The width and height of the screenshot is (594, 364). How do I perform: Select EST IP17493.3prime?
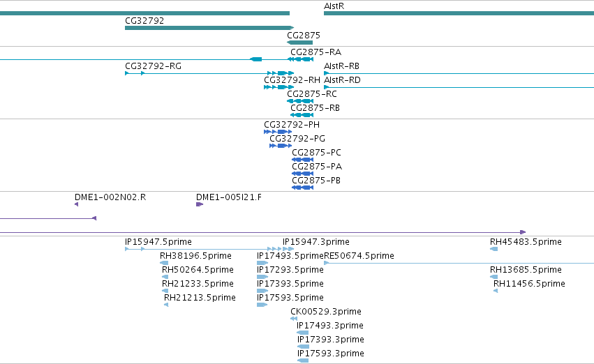click(330, 326)
